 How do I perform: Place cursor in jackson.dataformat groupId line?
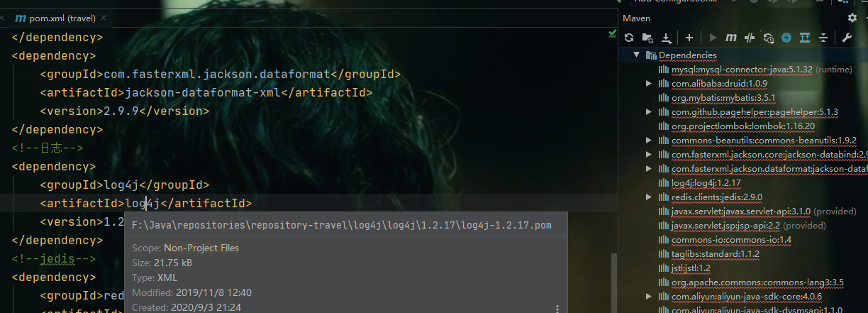click(221, 74)
